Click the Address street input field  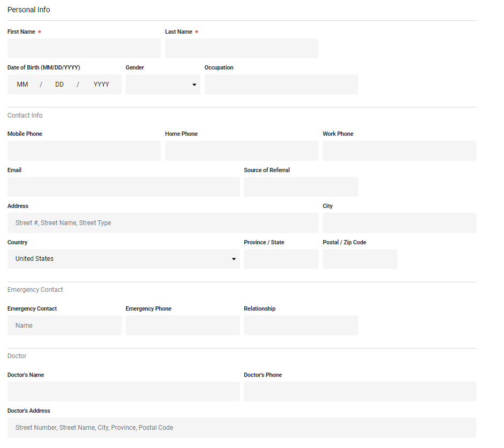pos(162,222)
